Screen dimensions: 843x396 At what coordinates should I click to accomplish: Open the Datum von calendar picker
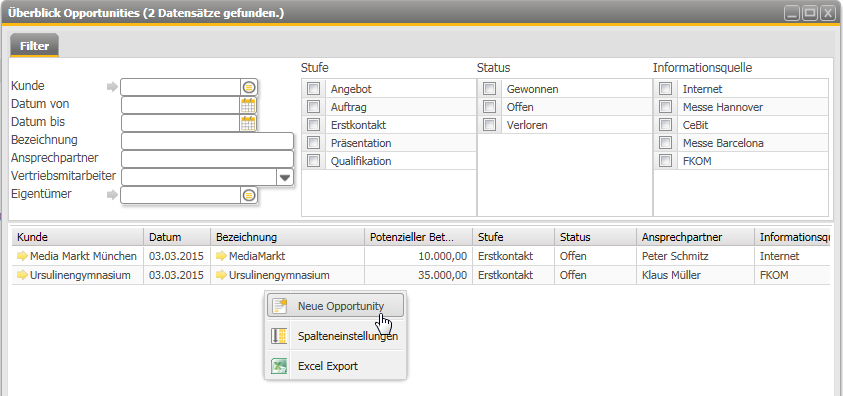[248, 105]
